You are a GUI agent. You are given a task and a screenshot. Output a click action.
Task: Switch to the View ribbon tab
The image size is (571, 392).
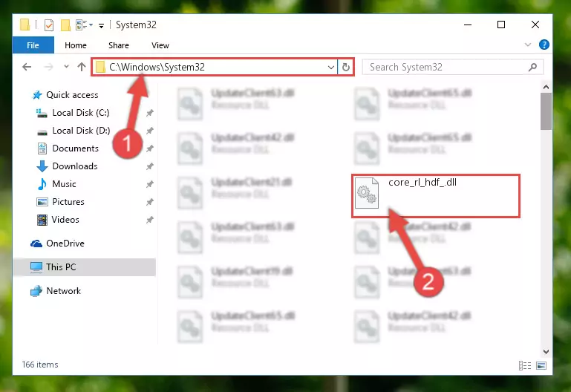click(x=160, y=45)
